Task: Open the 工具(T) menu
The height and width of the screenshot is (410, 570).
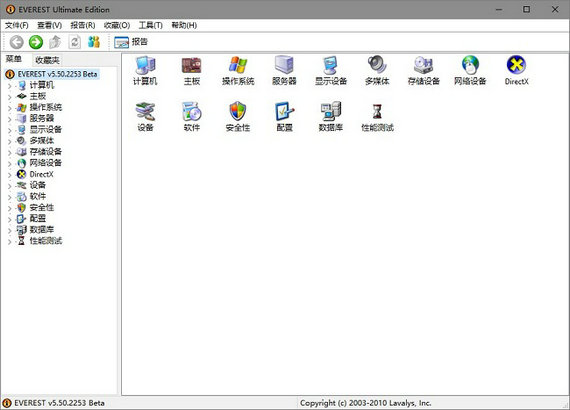Action: pos(150,25)
